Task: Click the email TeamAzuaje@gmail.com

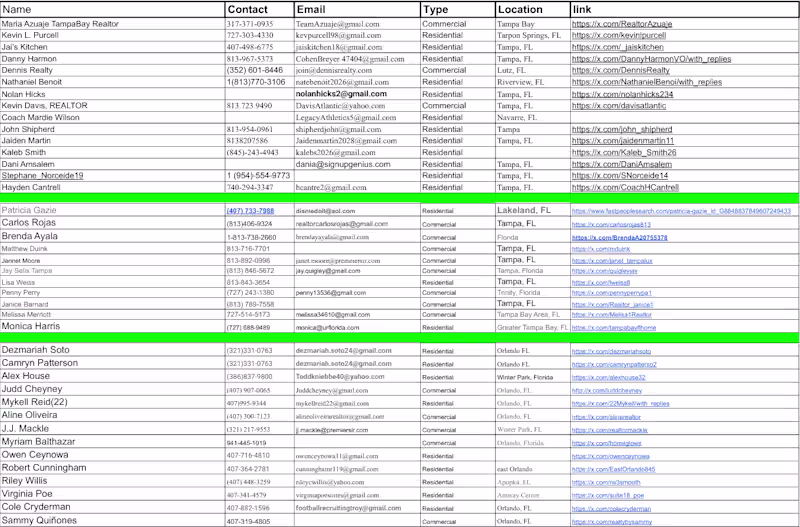Action: [x=337, y=23]
